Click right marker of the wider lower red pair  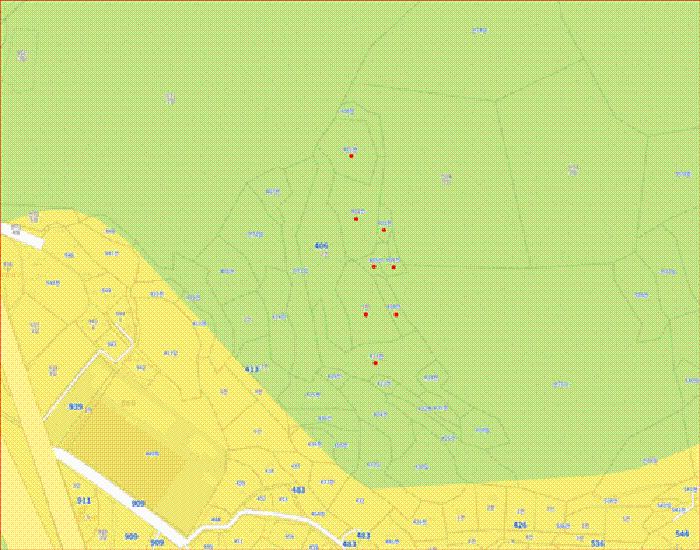click(396, 314)
